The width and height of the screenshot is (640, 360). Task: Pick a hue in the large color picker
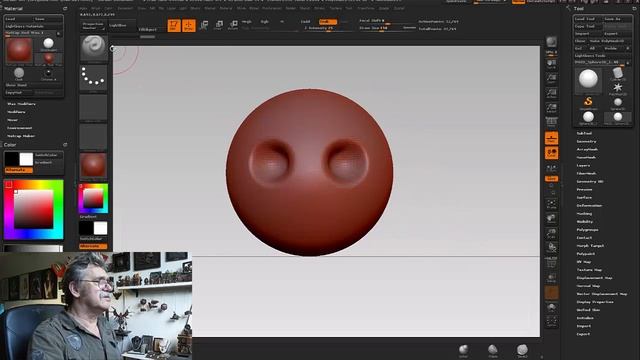(33, 209)
